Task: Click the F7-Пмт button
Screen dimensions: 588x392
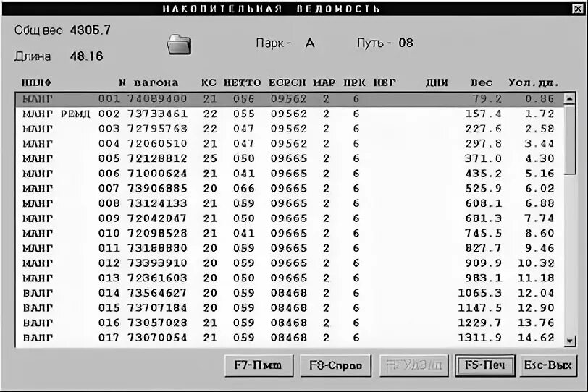Action: (259, 365)
